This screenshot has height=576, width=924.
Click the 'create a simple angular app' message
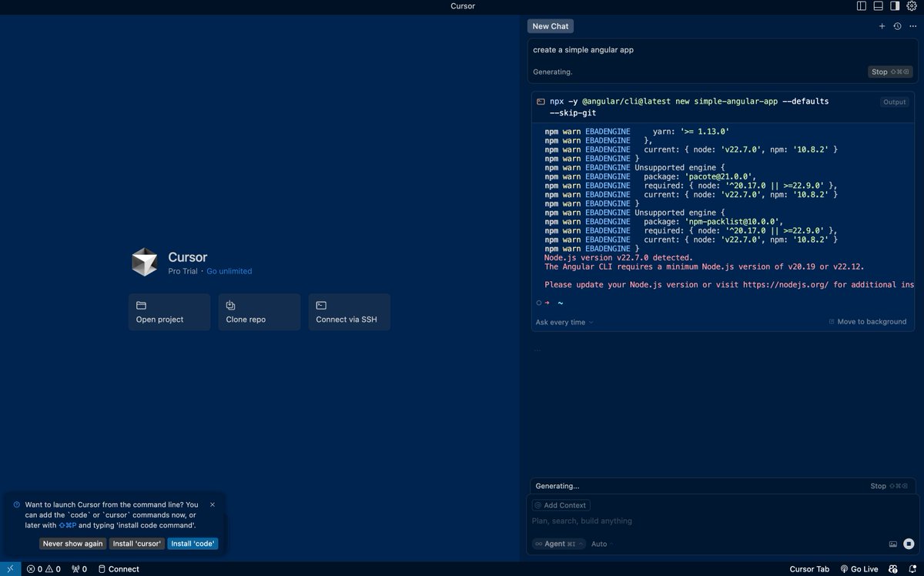click(583, 50)
